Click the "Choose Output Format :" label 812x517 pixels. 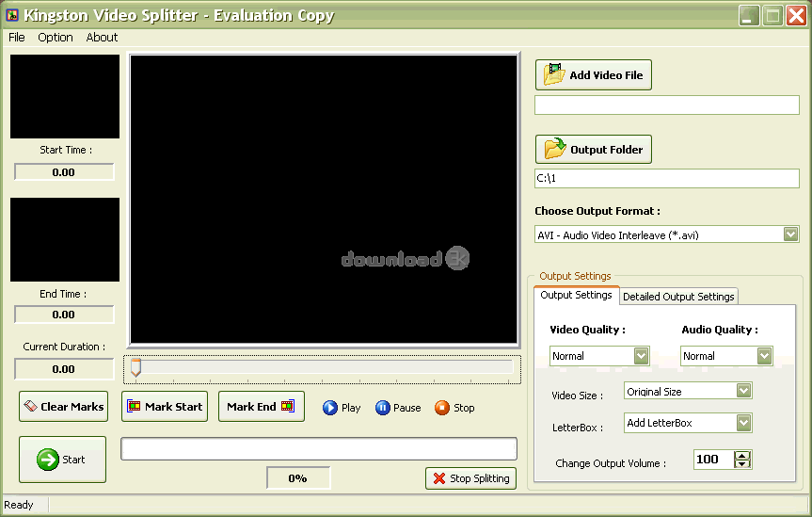tap(597, 211)
